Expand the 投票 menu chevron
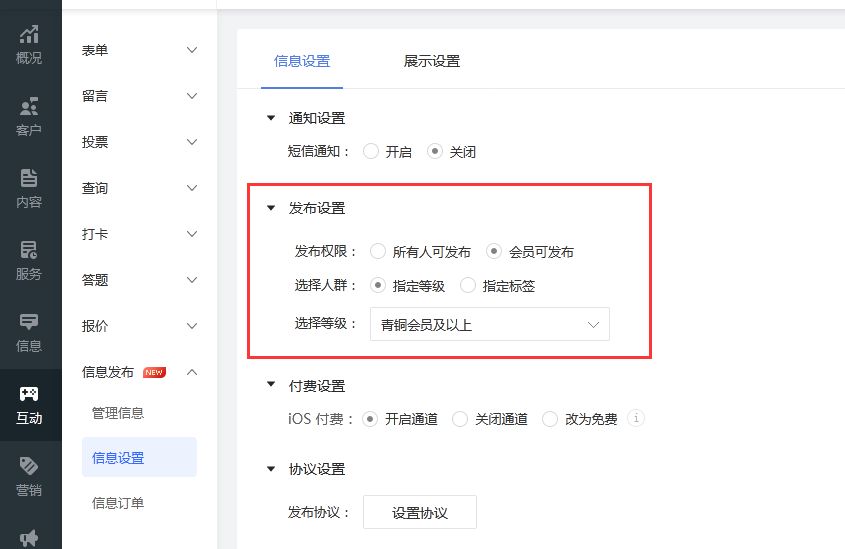Image resolution: width=845 pixels, height=549 pixels. tap(192, 142)
